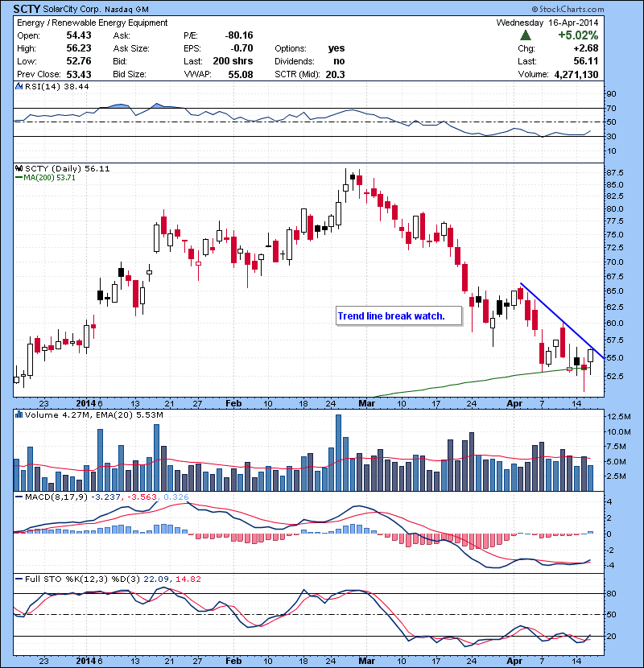The width and height of the screenshot is (644, 668).
Task: Click the MACD signal value -3.563
Action: (x=141, y=497)
